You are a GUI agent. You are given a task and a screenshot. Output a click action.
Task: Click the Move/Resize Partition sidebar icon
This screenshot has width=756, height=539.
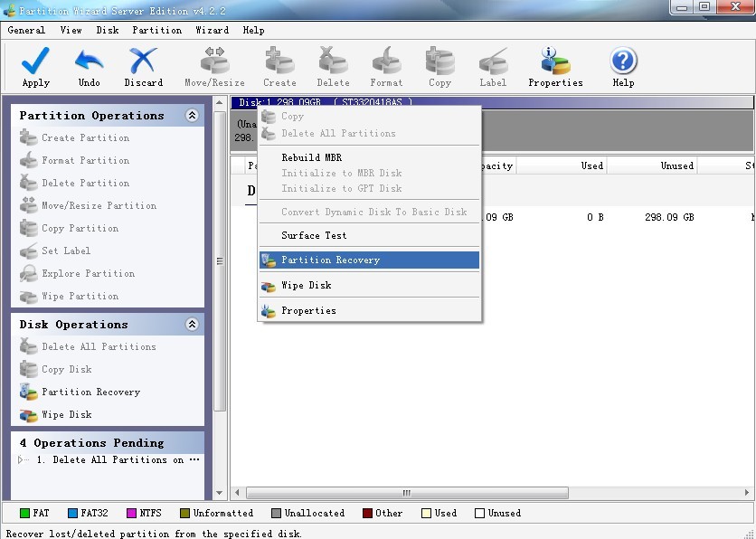(28, 205)
